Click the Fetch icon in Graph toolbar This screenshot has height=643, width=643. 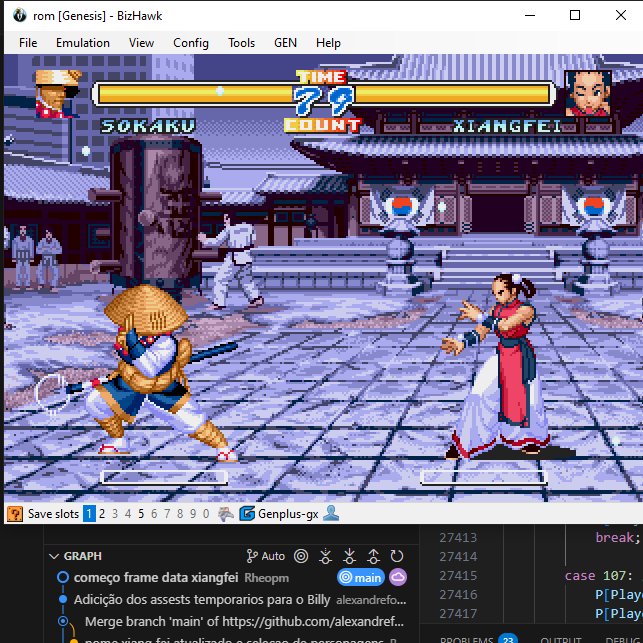[326, 556]
